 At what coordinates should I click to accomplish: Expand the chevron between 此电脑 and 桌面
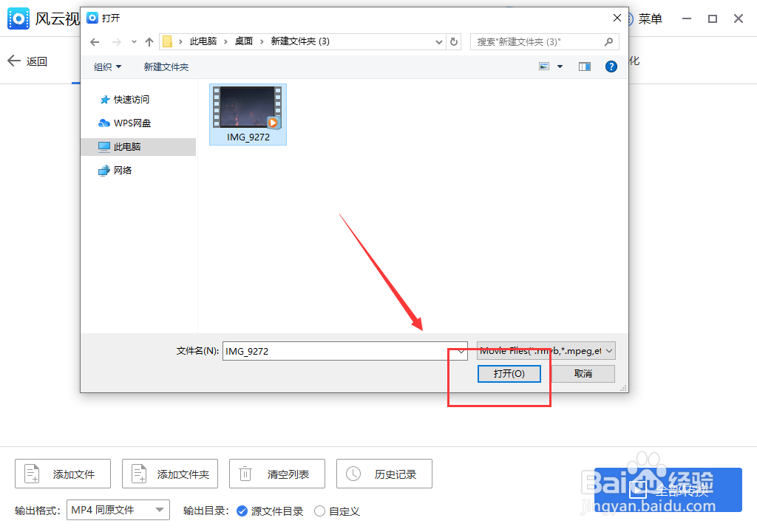pos(225,42)
